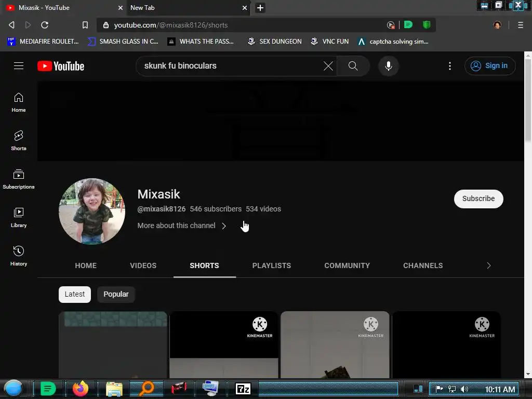Click the page vertical scrollbar thumb
Image resolution: width=532 pixels, height=399 pixels.
528,100
